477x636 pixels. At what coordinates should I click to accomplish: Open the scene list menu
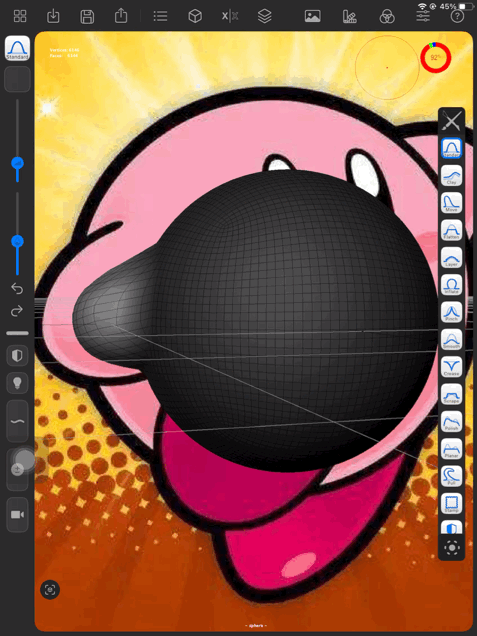pyautogui.click(x=161, y=16)
